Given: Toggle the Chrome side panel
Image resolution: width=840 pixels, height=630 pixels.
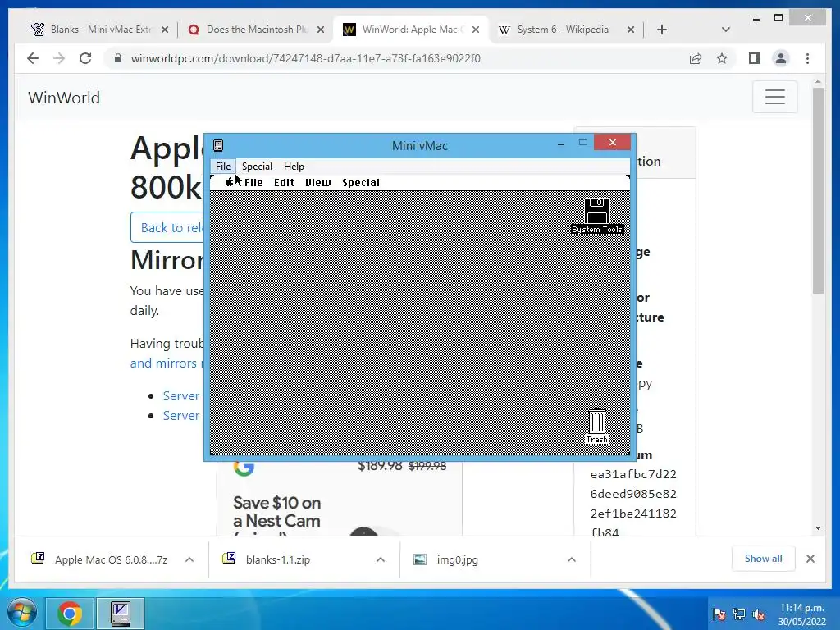Looking at the screenshot, I should (755, 58).
